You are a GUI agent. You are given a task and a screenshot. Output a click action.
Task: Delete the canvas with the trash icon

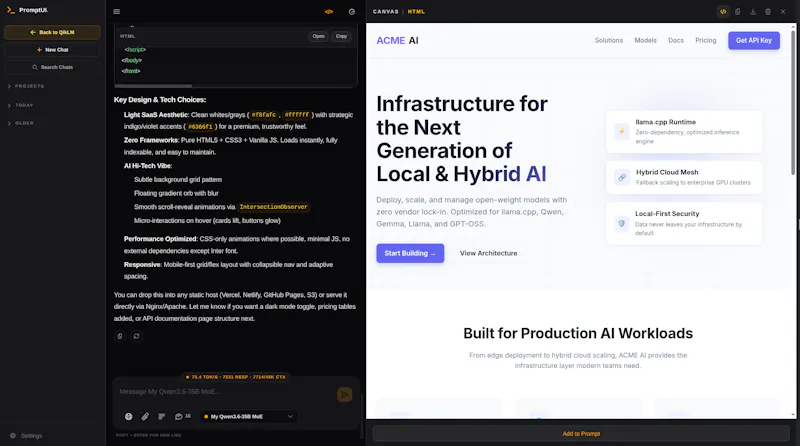click(x=768, y=11)
